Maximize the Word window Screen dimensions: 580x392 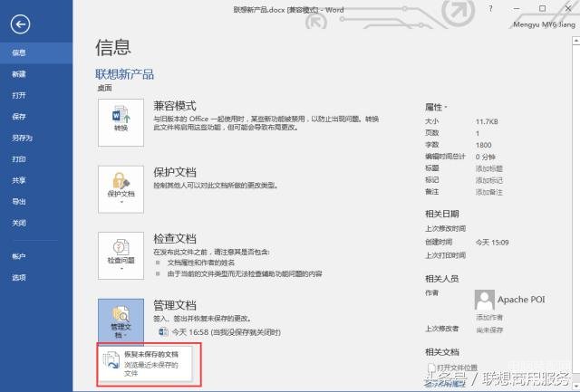pos(542,8)
